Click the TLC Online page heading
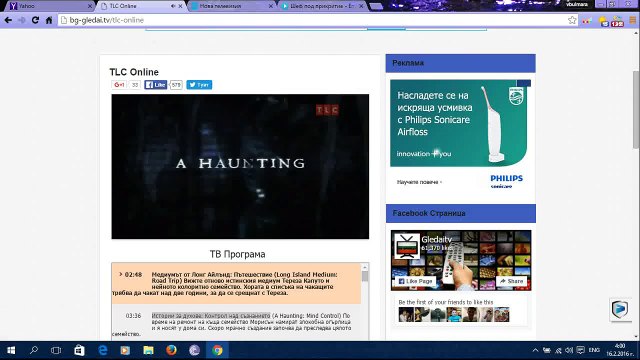640x360 pixels. point(134,72)
